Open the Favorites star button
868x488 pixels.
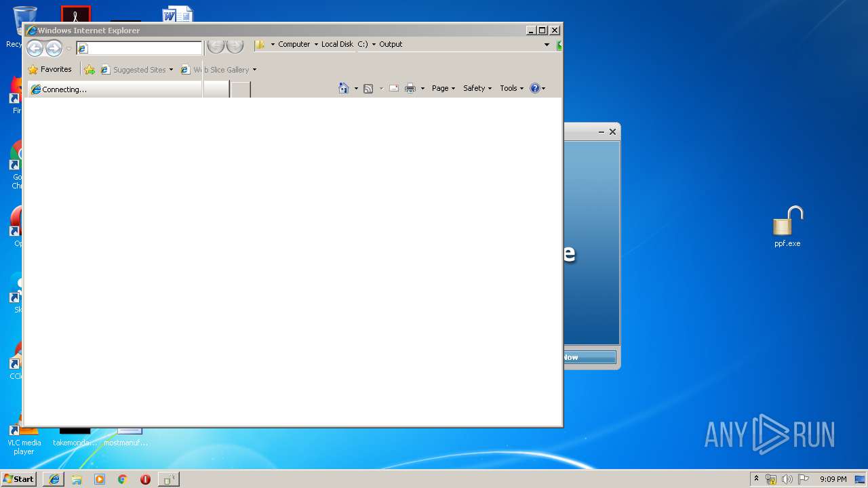[50, 69]
